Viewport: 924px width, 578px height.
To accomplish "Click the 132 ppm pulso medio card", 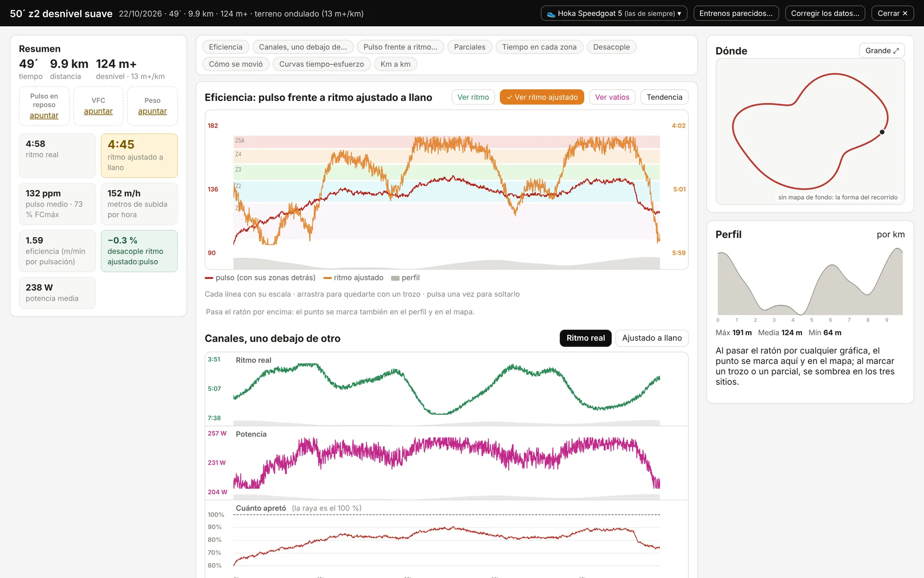I will click(x=57, y=204).
